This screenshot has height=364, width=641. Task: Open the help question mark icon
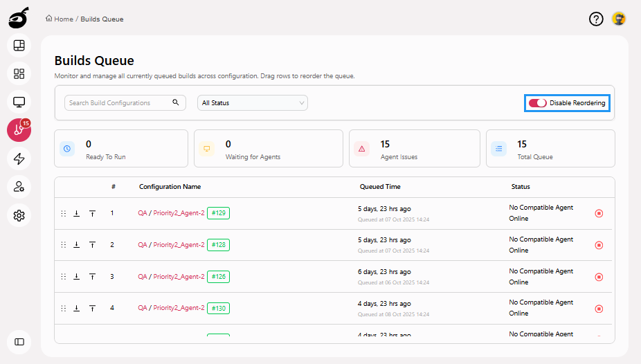click(x=596, y=19)
